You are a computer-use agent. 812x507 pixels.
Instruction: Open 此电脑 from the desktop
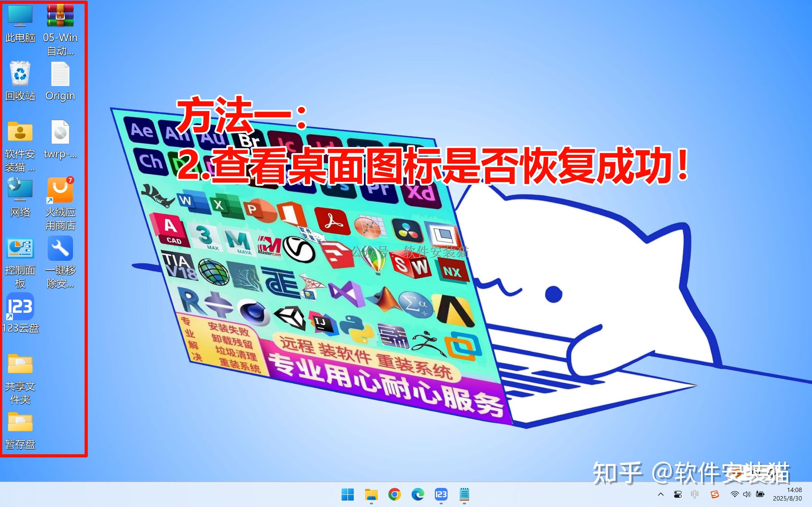[20, 16]
